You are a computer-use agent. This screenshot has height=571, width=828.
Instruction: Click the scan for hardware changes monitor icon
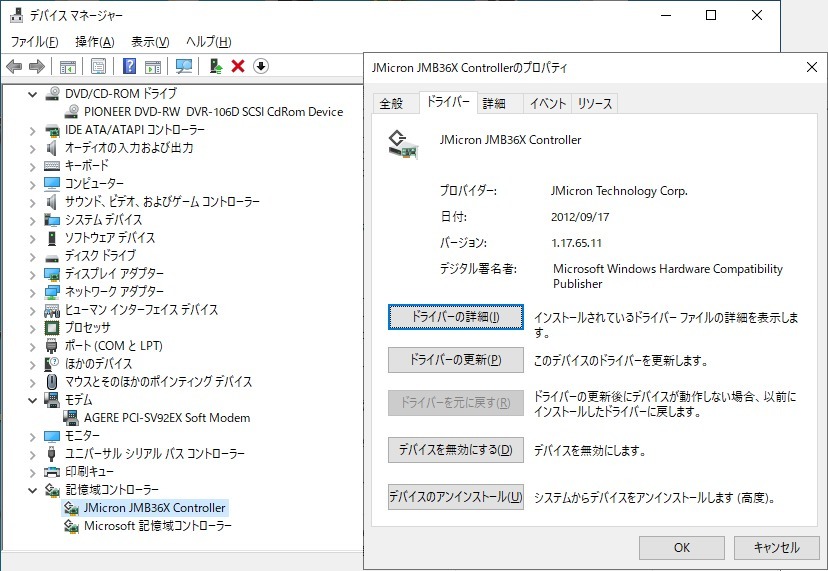click(x=184, y=67)
